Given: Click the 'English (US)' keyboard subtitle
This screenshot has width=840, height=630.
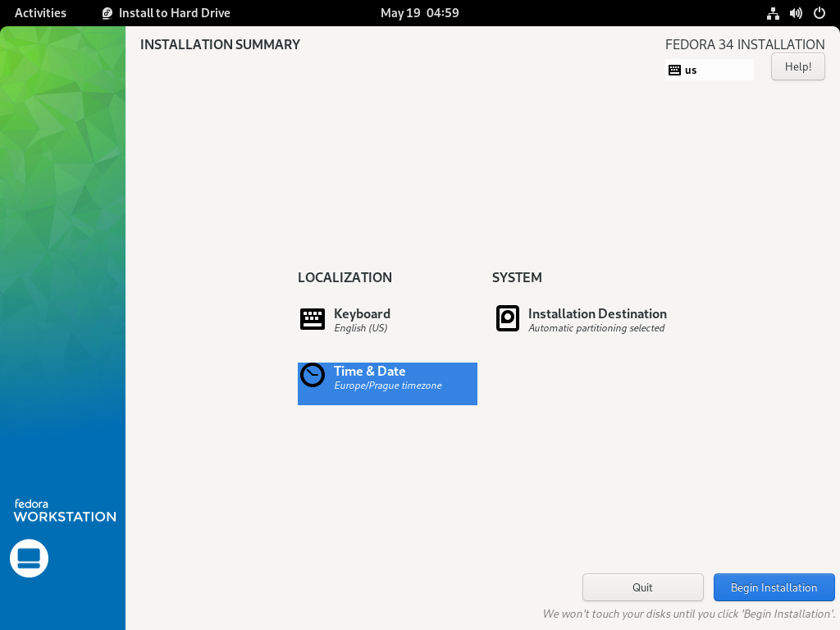Looking at the screenshot, I should coord(361,328).
